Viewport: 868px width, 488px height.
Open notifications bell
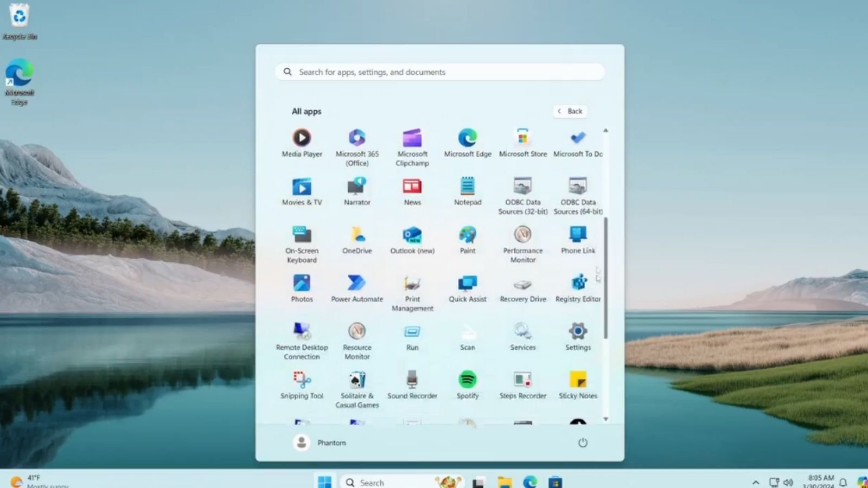[843, 482]
